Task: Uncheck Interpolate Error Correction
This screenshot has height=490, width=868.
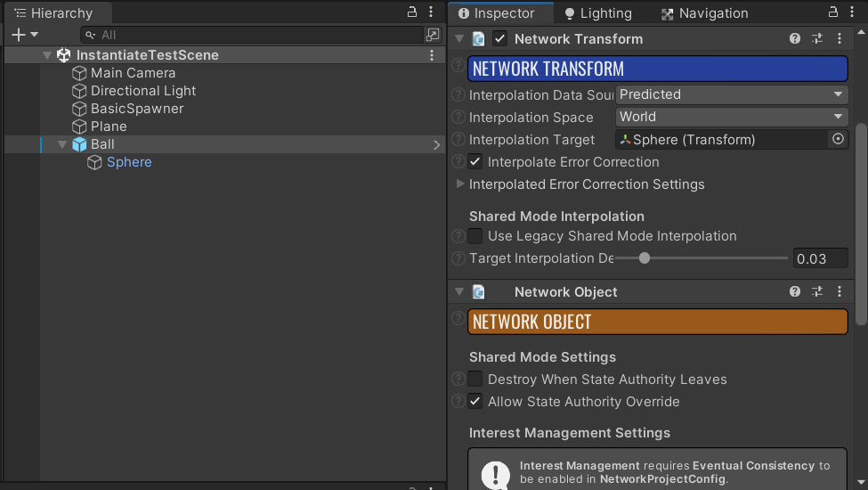Action: tap(475, 161)
